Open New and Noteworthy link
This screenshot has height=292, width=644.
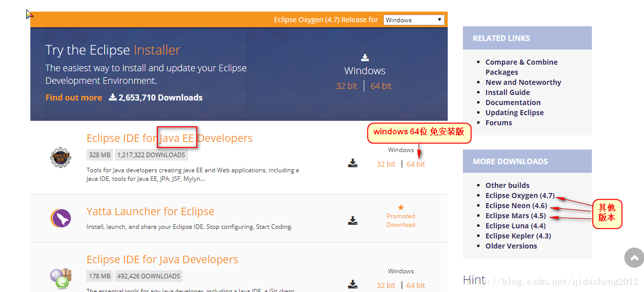point(523,82)
